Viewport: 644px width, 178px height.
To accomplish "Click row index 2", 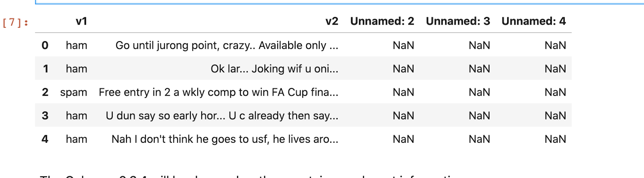I will 45,92.
